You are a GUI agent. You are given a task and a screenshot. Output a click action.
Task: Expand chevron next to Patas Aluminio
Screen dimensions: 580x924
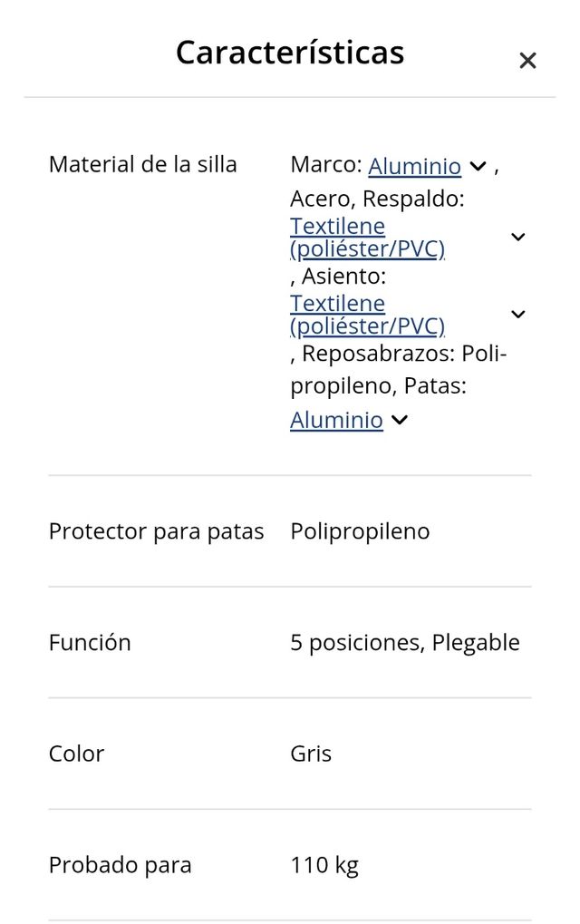tap(400, 420)
